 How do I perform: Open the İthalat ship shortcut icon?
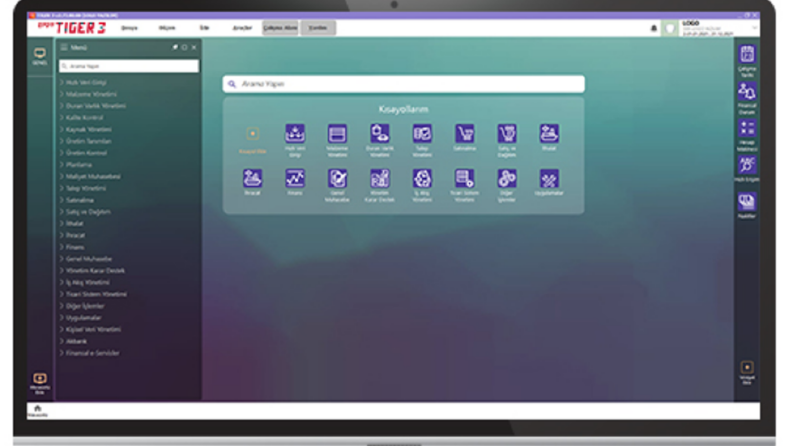549,134
